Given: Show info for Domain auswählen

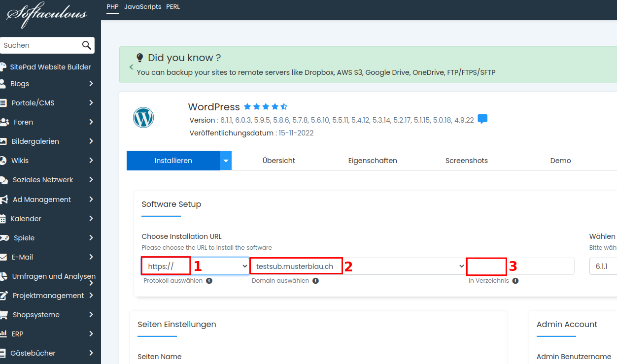Looking at the screenshot, I should (315, 281).
